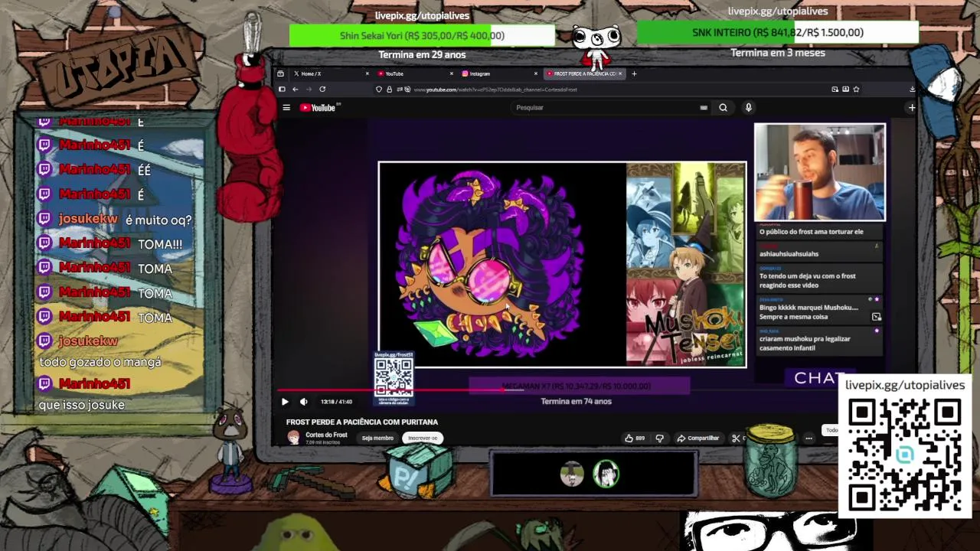Click the Shin Sekai Yori donation goal bar
Screen dimensions: 980x551
[422, 35]
